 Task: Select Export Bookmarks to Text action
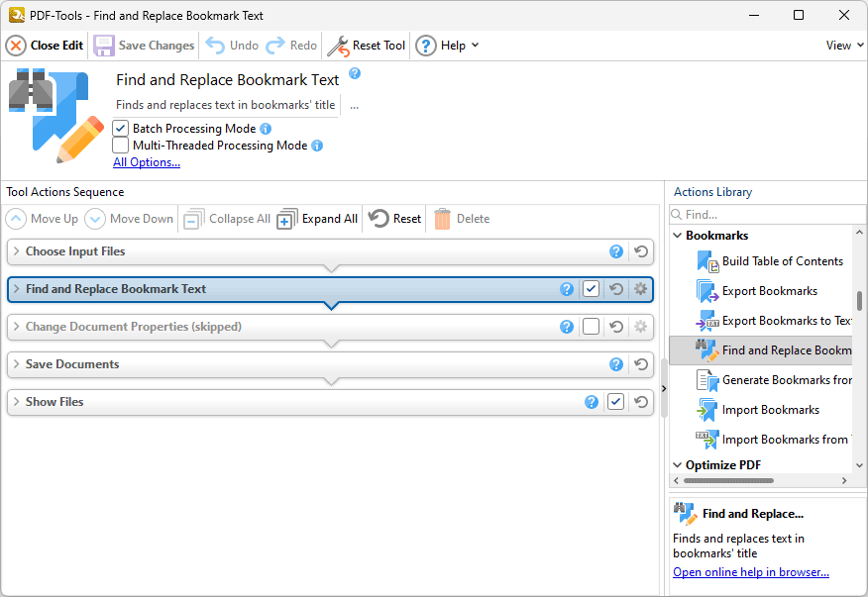pyautogui.click(x=773, y=321)
